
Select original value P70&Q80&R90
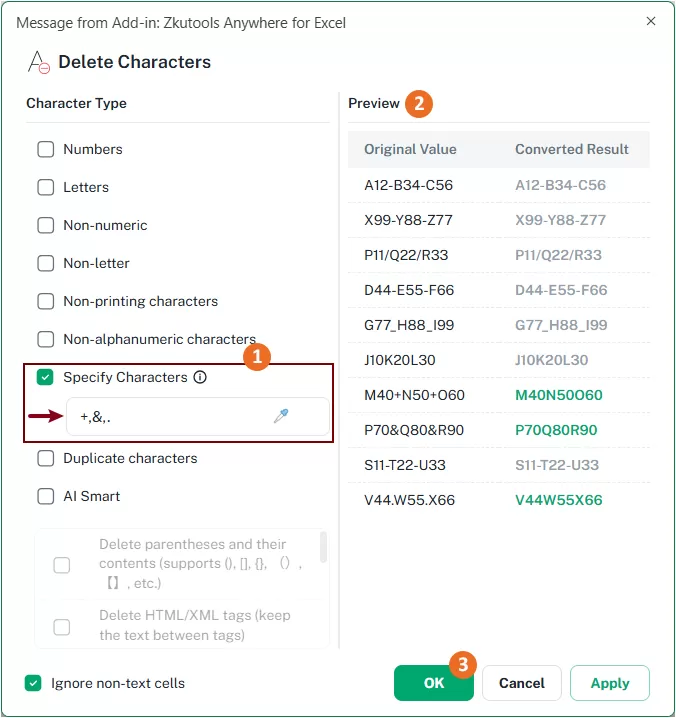(x=414, y=430)
